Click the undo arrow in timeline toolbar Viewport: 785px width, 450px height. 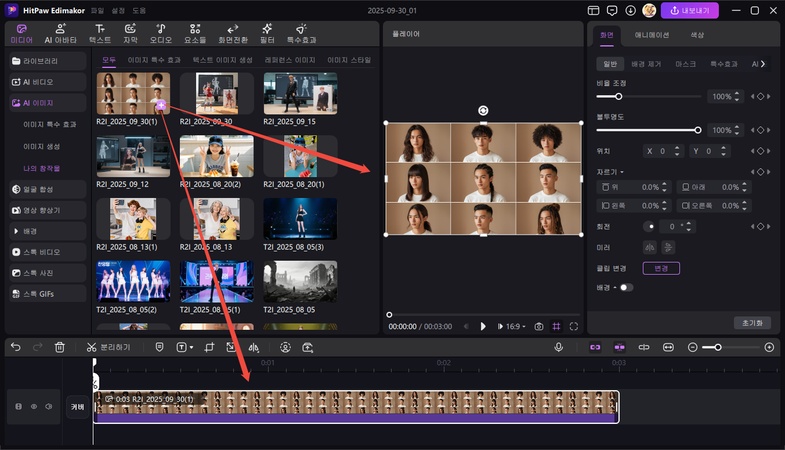pos(15,347)
